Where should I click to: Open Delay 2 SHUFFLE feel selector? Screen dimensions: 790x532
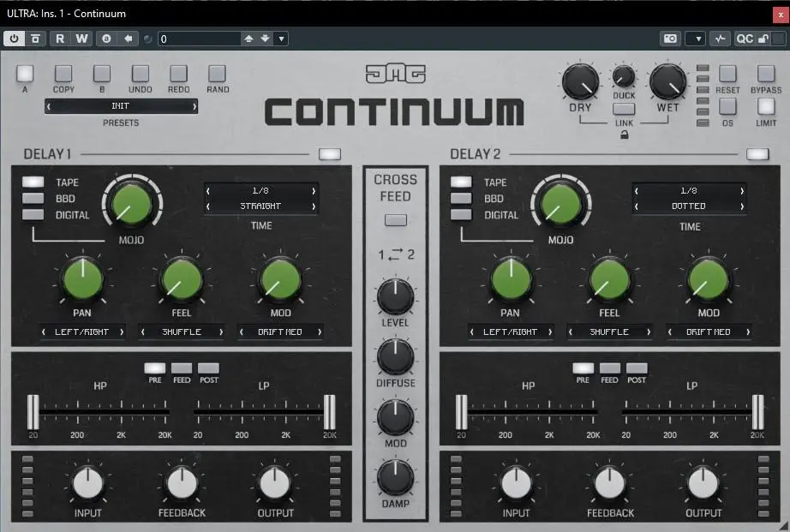pos(609,332)
